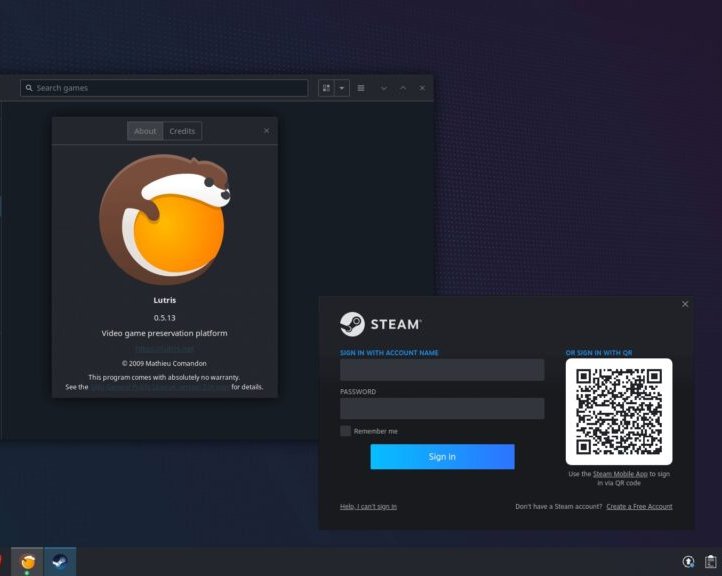Click the Steam logo in sign-in window

[x=380, y=324]
